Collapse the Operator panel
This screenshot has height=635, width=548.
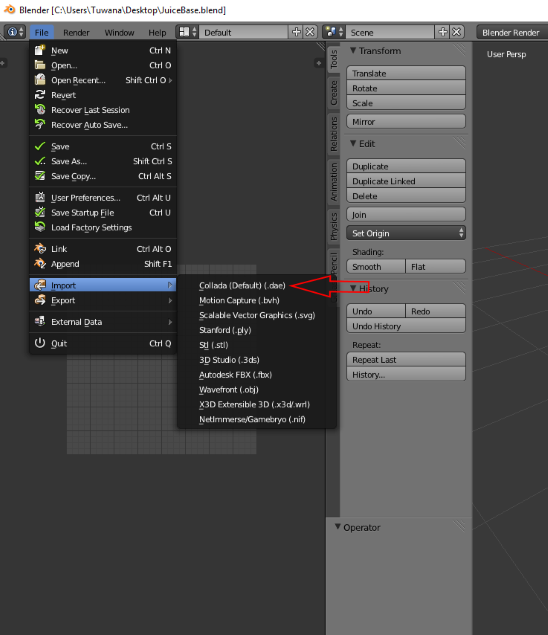click(337, 527)
